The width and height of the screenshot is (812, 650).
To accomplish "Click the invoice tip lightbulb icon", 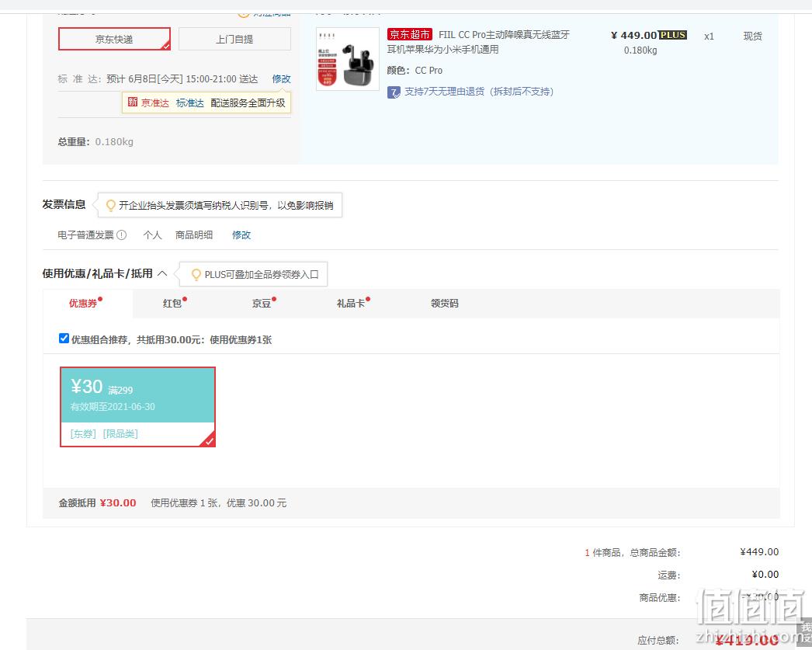I will (x=110, y=206).
